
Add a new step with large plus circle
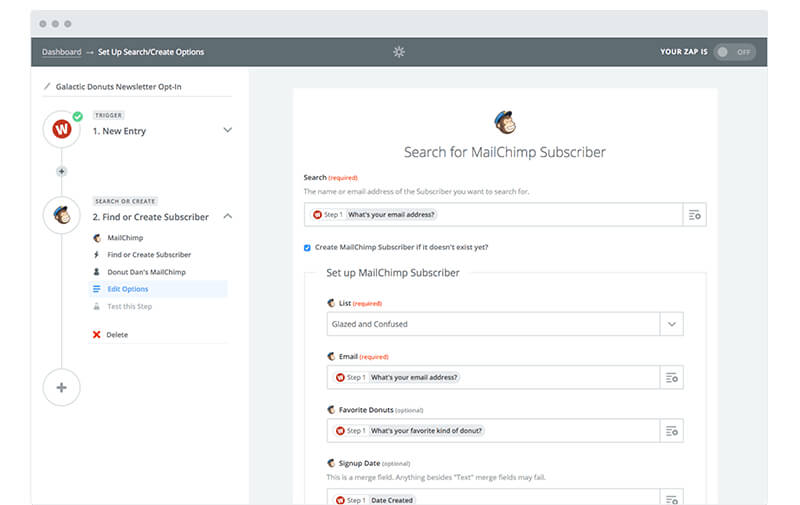62,388
